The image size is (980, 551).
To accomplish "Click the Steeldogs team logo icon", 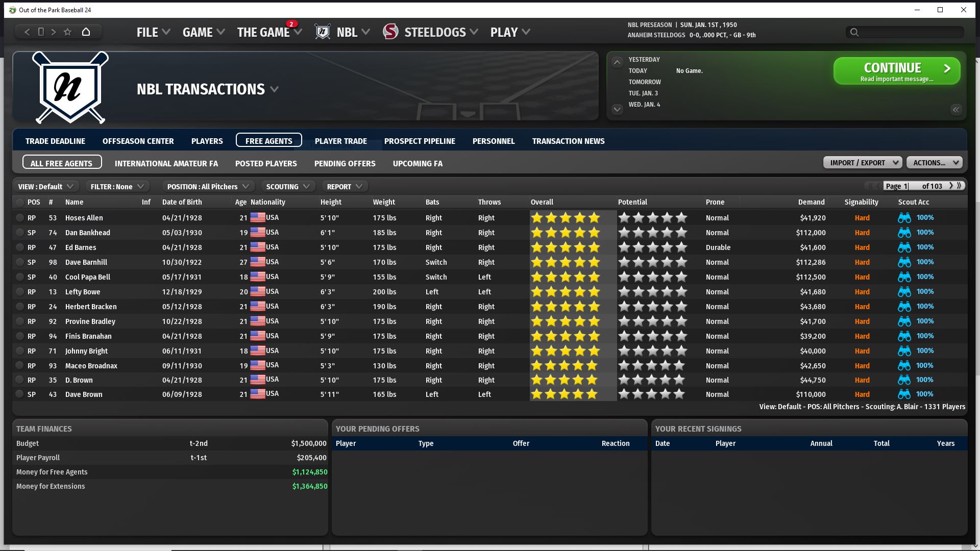I will click(x=390, y=32).
